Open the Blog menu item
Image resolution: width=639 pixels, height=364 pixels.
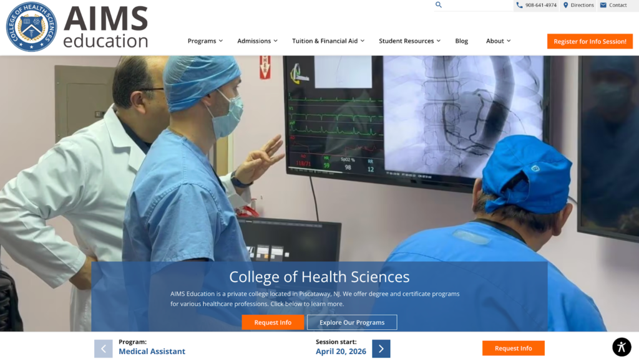(x=461, y=41)
